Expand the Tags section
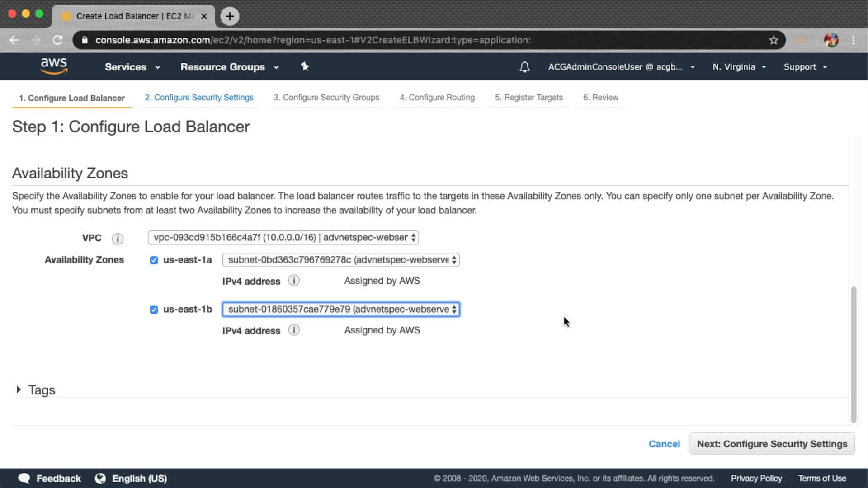This screenshot has width=868, height=488. 19,389
